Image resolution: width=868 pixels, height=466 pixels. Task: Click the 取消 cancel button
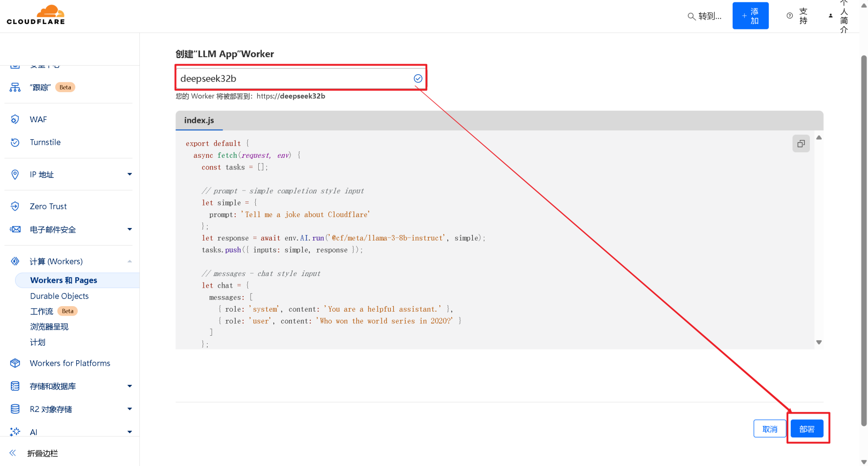point(769,429)
